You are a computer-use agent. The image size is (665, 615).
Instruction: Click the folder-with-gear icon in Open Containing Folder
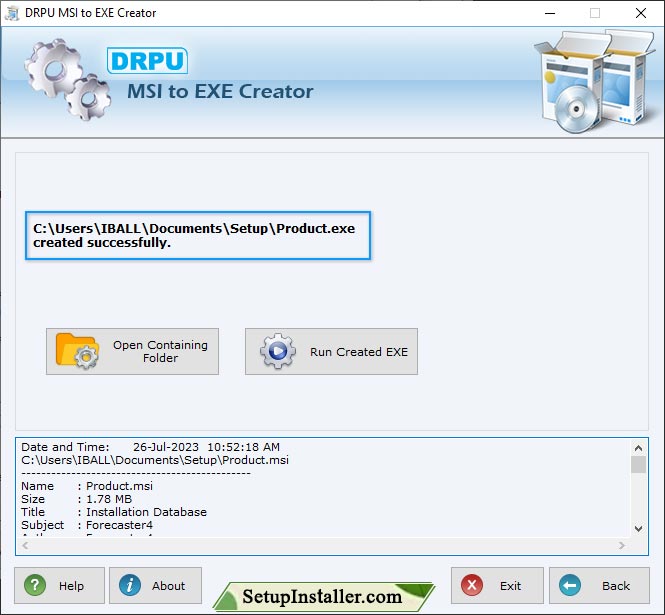point(77,351)
